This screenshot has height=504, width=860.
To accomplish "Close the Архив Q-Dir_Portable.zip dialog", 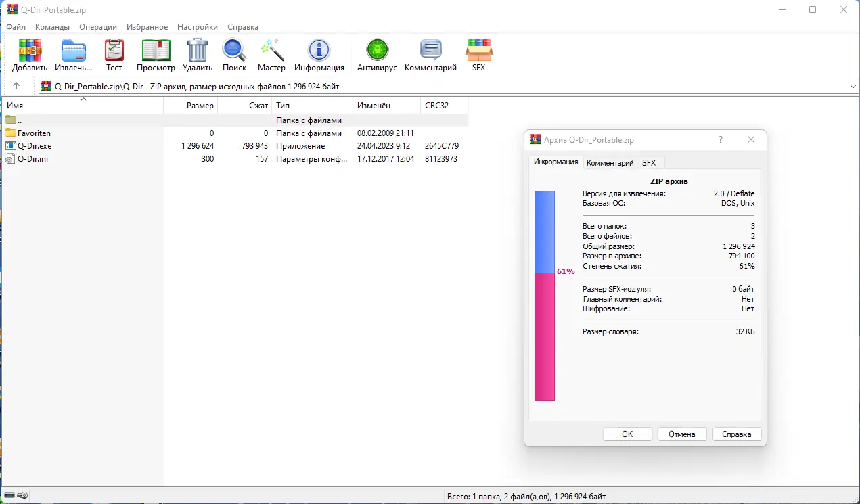I will 750,139.
